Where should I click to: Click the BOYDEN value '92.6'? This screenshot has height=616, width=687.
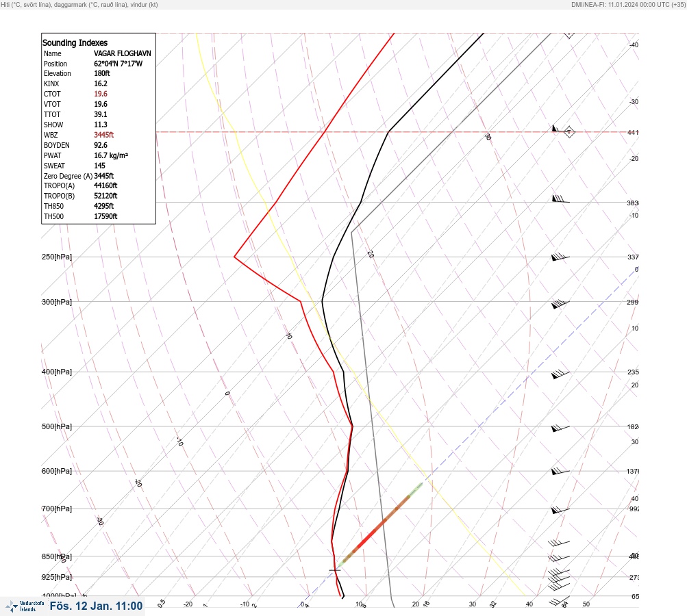100,145
